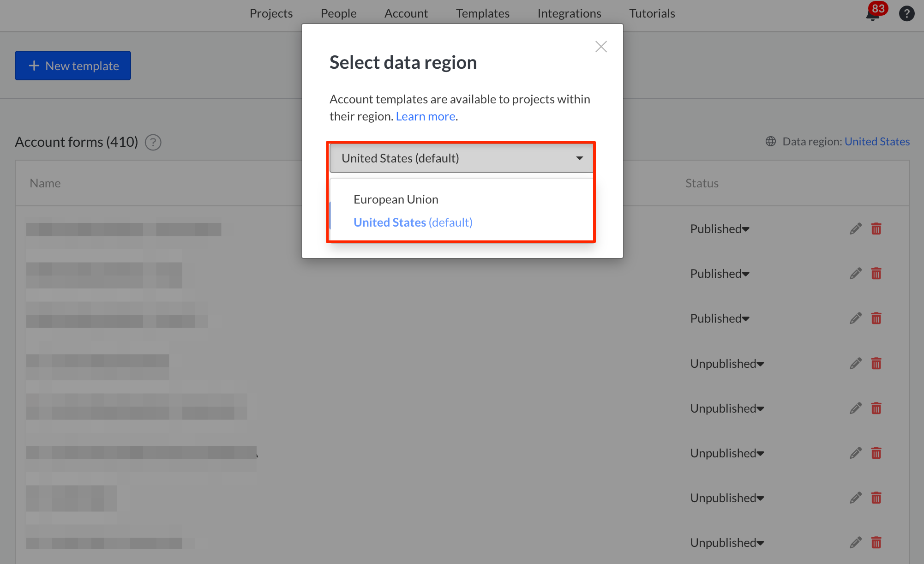Click trash icon in third row
This screenshot has width=924, height=564.
[x=876, y=318]
